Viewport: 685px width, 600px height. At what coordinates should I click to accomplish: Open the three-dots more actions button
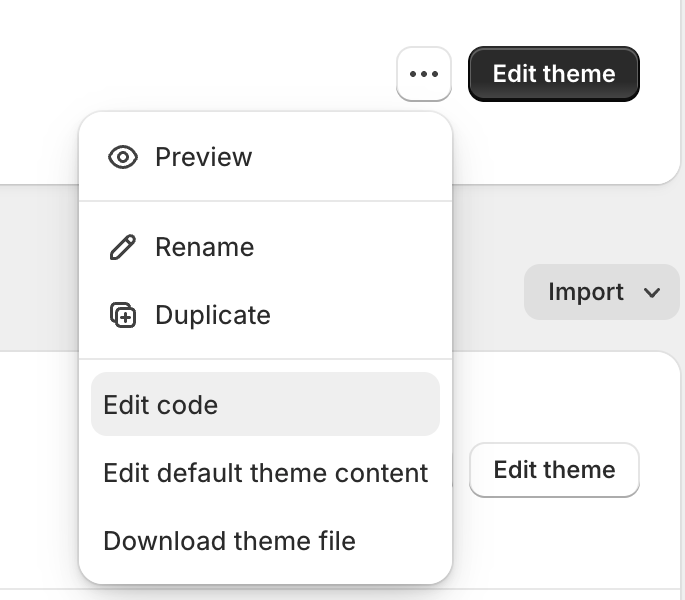[x=424, y=74]
